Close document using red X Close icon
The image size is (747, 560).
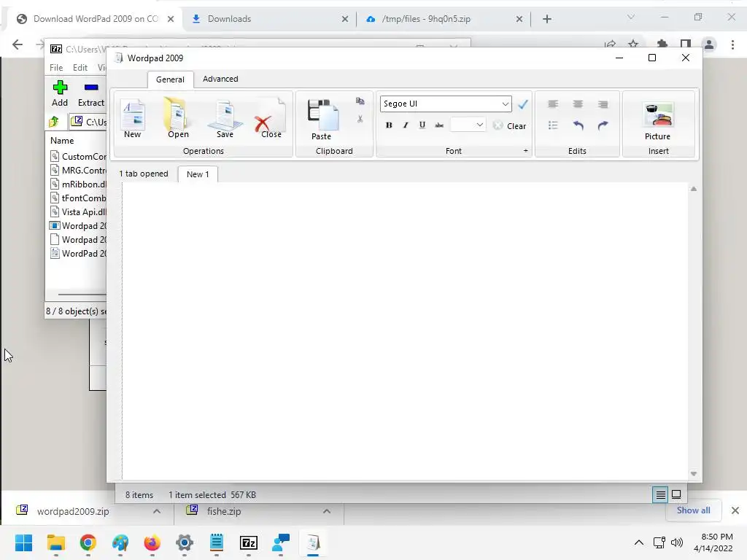point(270,119)
